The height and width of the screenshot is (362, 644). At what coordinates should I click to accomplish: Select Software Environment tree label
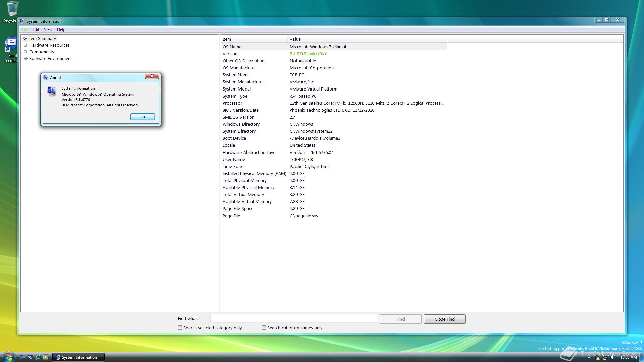click(x=50, y=59)
